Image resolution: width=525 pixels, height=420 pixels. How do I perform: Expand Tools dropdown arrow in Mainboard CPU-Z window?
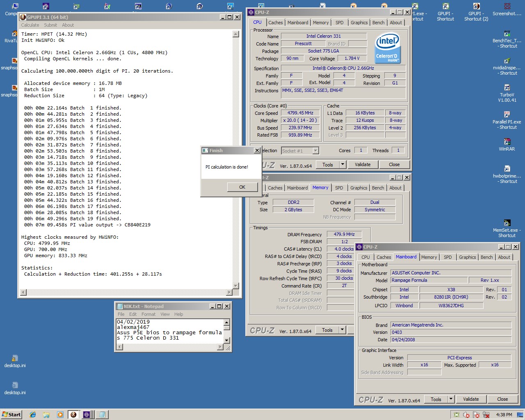point(451,399)
